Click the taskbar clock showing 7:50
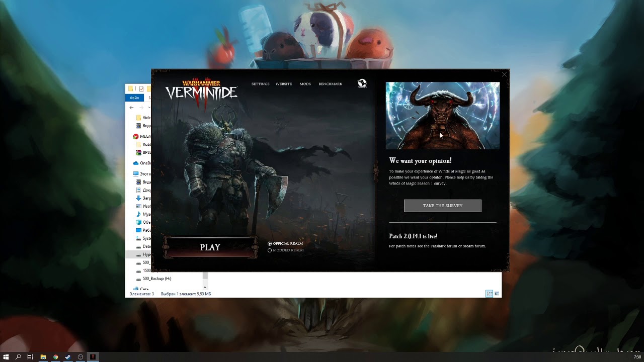Viewport: 644px width, 362px height. point(637,357)
